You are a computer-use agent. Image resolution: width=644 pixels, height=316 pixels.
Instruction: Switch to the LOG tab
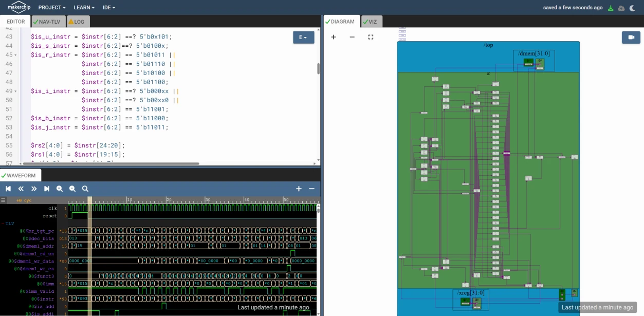pyautogui.click(x=78, y=22)
